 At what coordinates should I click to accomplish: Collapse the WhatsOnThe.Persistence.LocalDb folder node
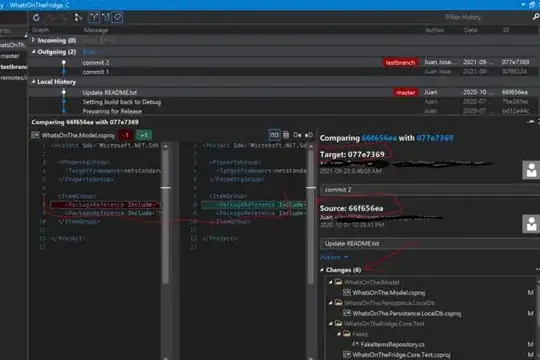tap(330, 303)
